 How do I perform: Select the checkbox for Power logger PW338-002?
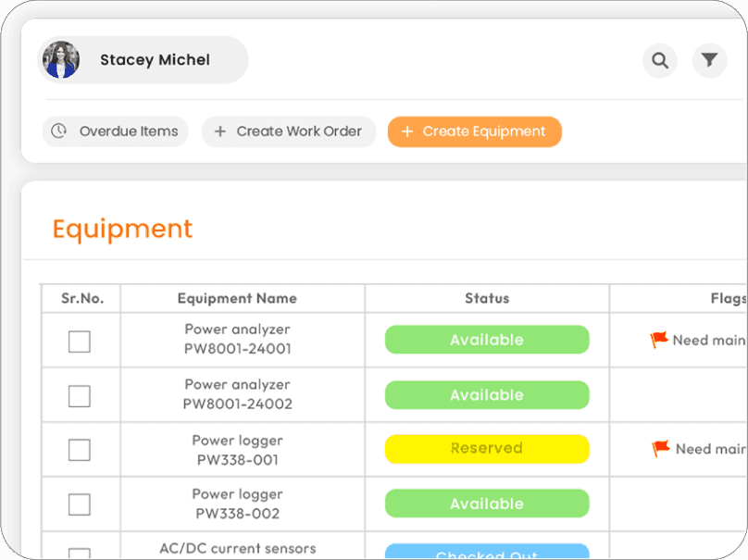pos(80,504)
